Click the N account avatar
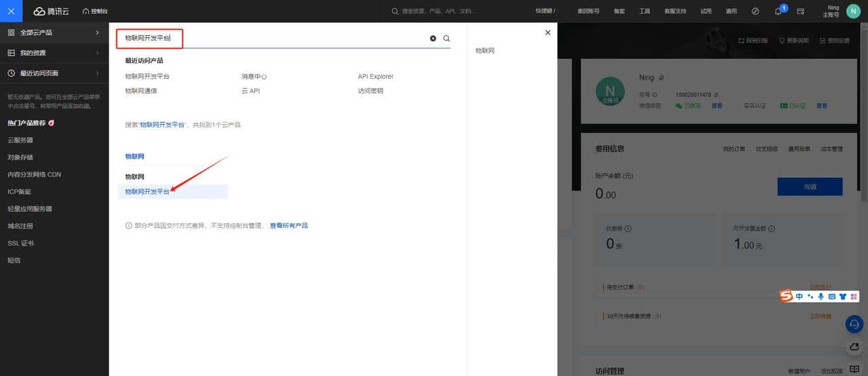Screen dimensions: 868x376 [852, 12]
